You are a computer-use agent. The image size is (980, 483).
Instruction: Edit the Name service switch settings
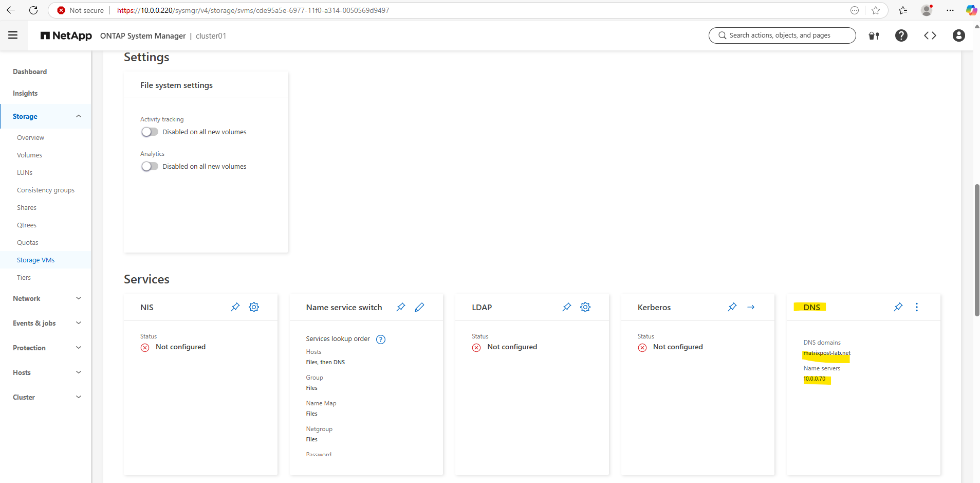(419, 307)
